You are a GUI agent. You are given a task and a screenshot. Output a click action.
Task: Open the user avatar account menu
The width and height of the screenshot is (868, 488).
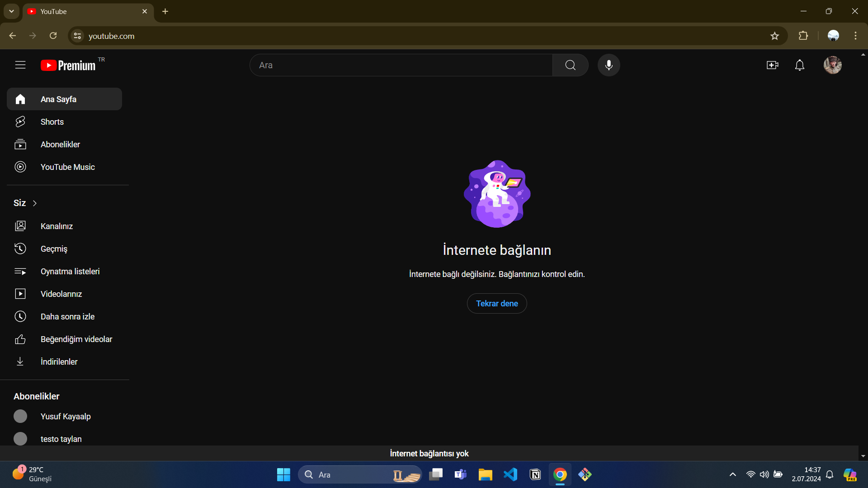click(832, 65)
